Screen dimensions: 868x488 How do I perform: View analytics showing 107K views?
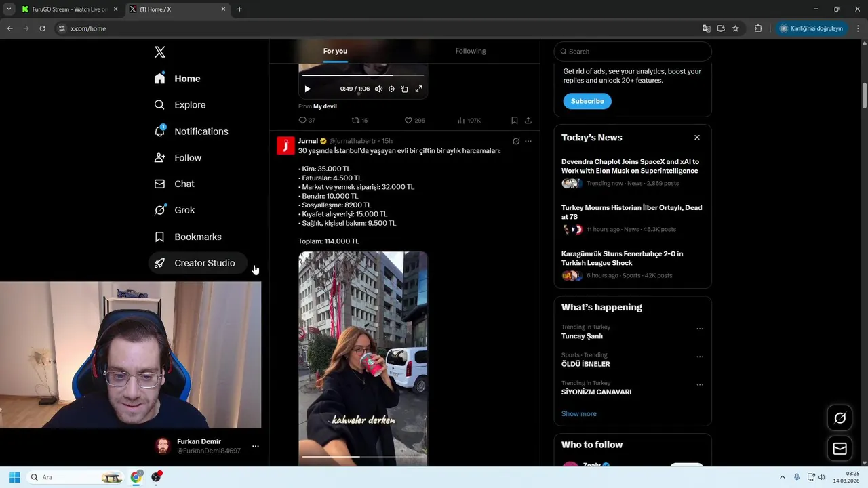coord(469,121)
